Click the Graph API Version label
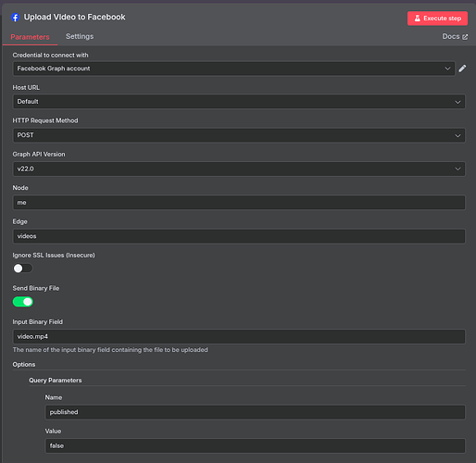 click(x=39, y=154)
